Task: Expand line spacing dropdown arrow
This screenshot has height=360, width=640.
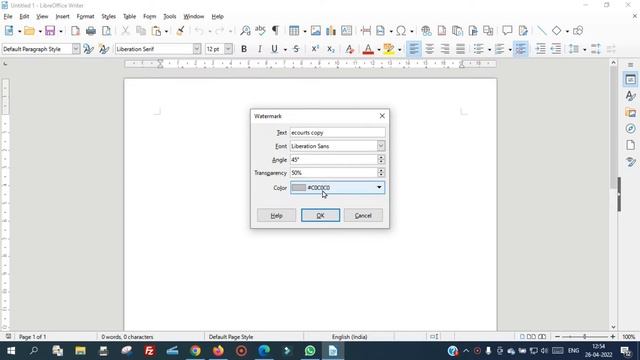Action: [x=584, y=49]
